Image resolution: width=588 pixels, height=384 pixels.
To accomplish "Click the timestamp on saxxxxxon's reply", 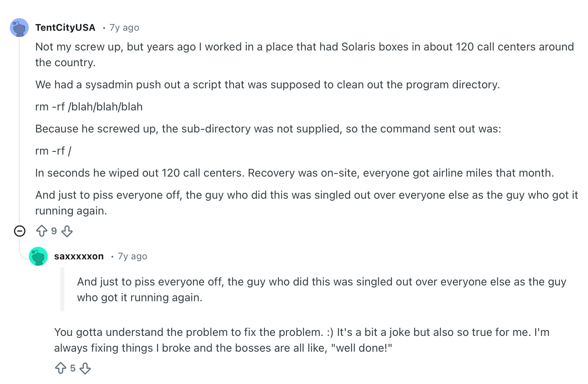I will [x=132, y=256].
